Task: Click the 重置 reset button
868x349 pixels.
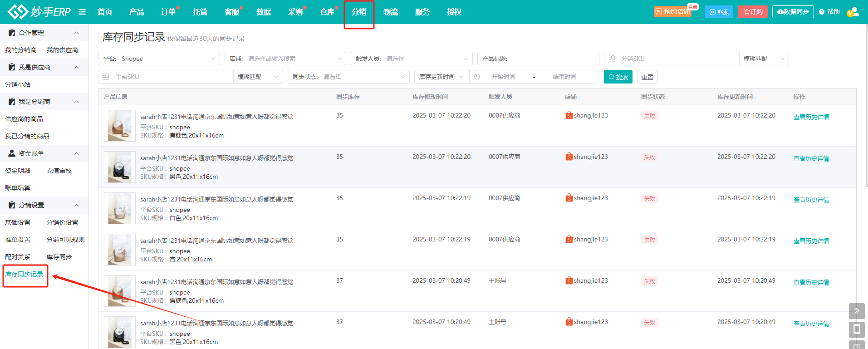Action: 647,77
